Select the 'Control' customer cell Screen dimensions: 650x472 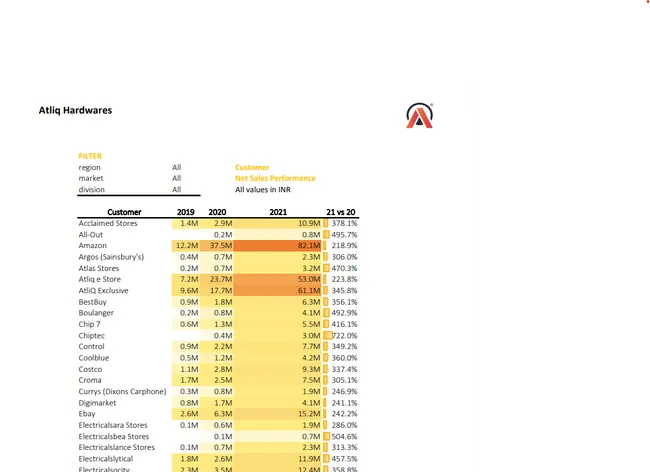coord(91,346)
